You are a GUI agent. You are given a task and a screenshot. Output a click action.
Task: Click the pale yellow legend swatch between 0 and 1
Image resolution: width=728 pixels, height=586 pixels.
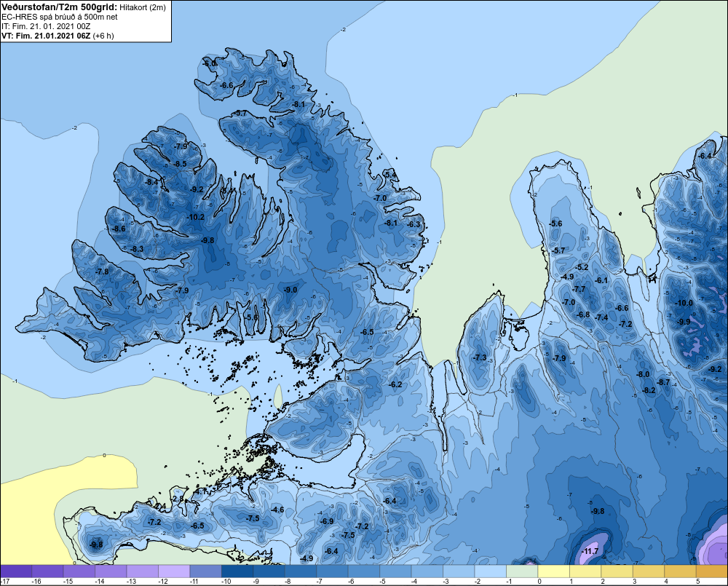click(x=554, y=571)
